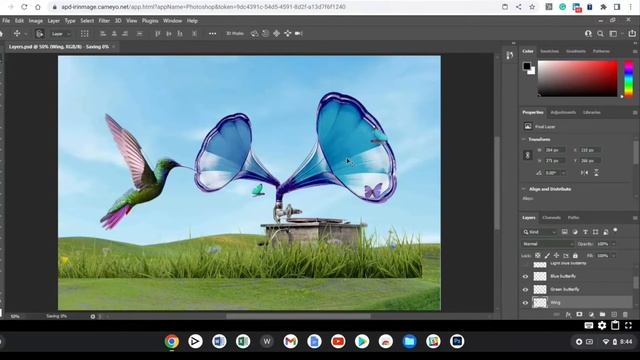Filter layers by pixel layers icon
The image size is (640, 360).
coord(564,232)
